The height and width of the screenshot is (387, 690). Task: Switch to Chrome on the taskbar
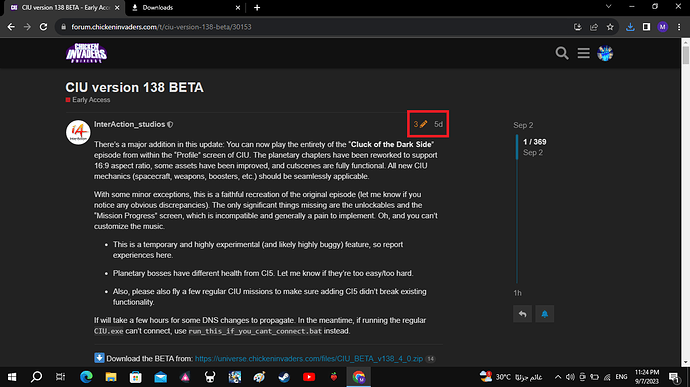coord(359,377)
